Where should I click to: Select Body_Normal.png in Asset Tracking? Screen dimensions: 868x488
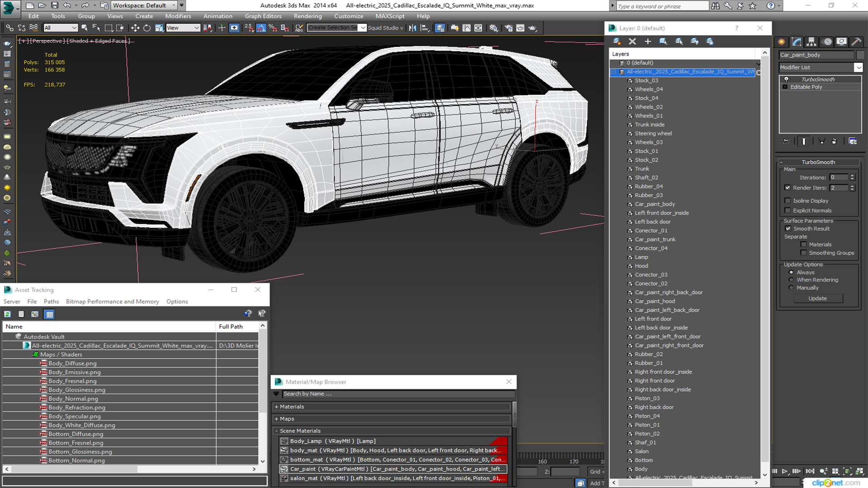(x=73, y=399)
